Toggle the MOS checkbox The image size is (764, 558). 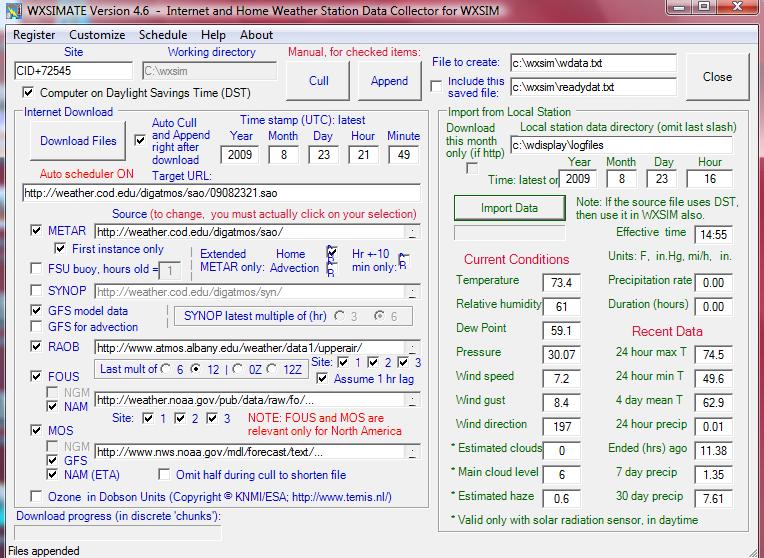click(x=36, y=430)
